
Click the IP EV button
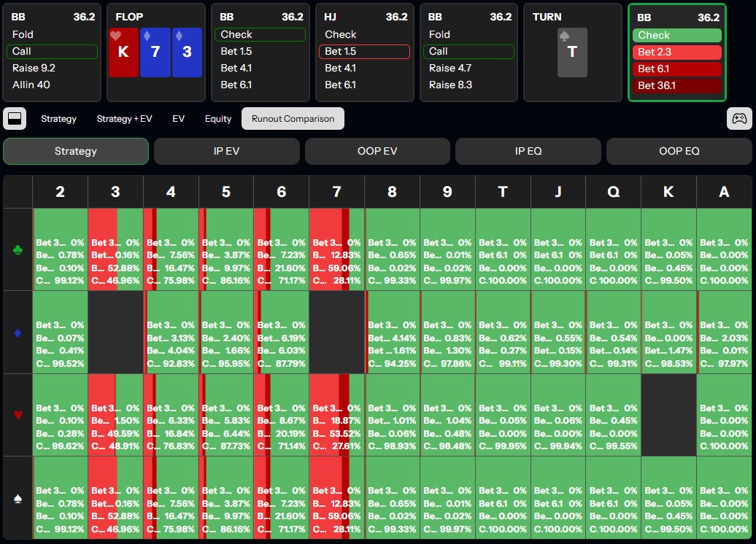click(x=226, y=152)
